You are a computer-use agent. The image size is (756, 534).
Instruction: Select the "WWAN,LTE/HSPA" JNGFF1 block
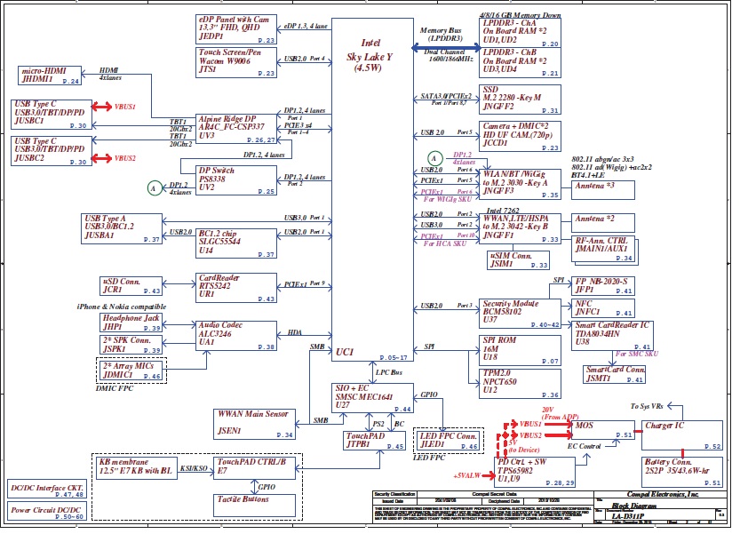[x=521, y=228]
